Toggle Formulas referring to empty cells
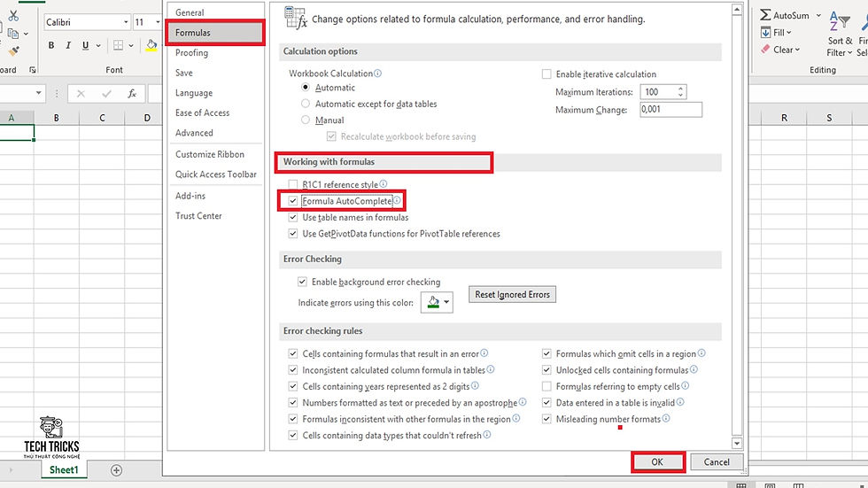This screenshot has height=488, width=868. tap(546, 386)
